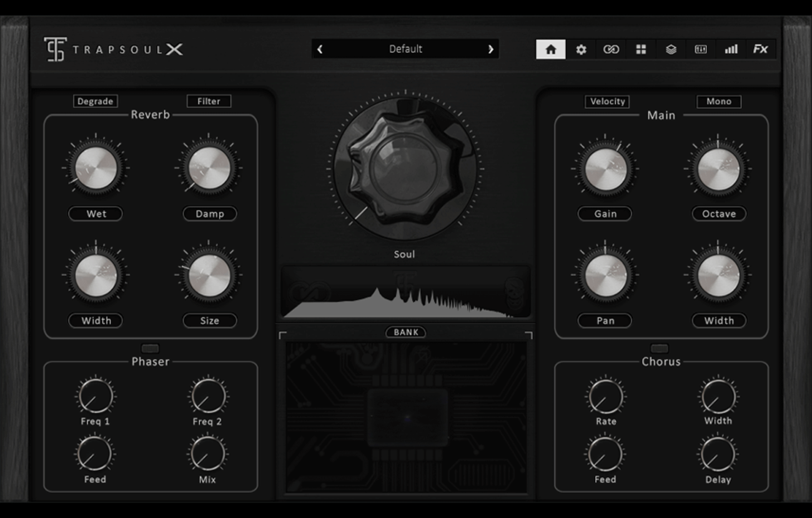Select next preset with right arrow

click(491, 49)
